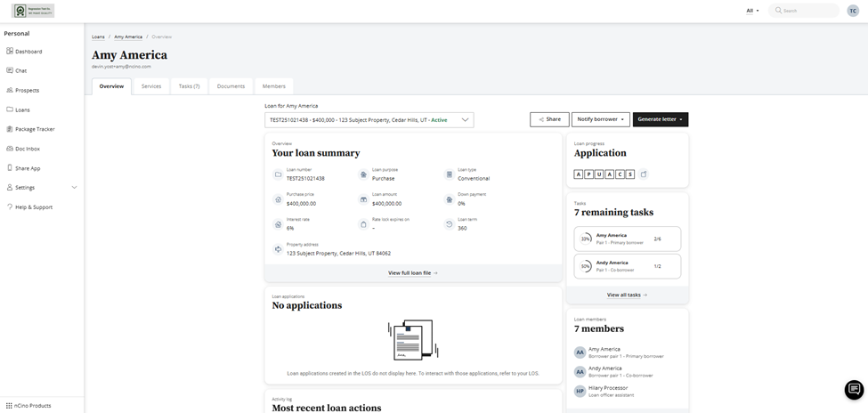Click the TC user avatar
Screen dimensions: 868x413
(x=853, y=11)
